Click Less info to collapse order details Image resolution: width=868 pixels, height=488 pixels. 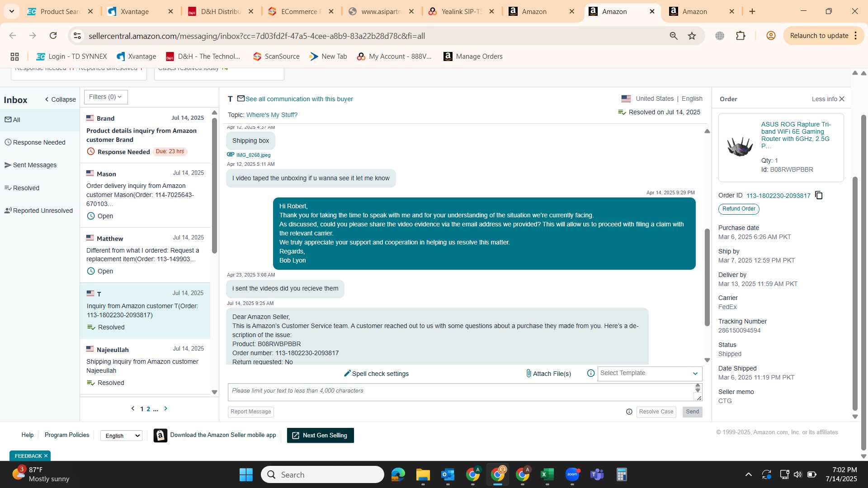tap(824, 99)
